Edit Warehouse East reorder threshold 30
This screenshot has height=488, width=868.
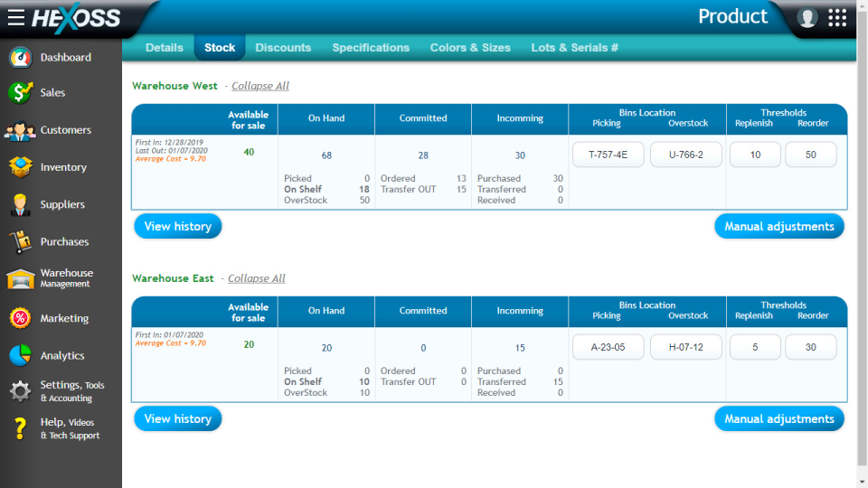[810, 347]
